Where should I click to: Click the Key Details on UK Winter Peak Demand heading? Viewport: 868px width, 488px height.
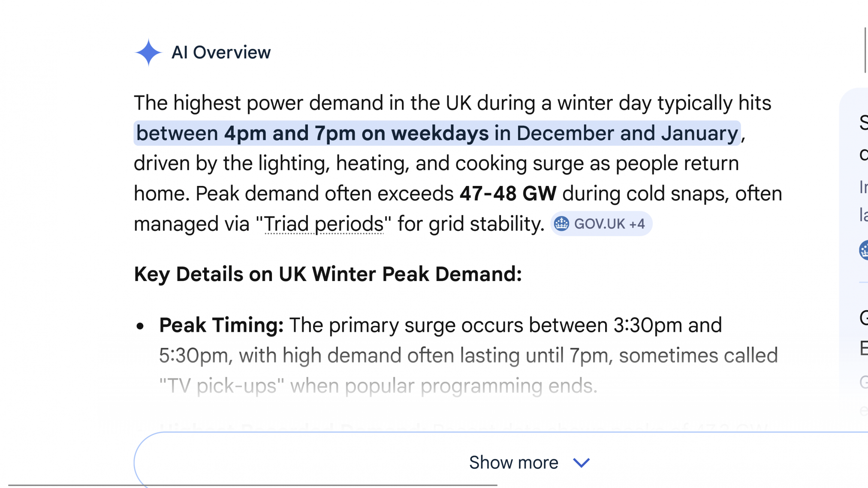tap(328, 274)
